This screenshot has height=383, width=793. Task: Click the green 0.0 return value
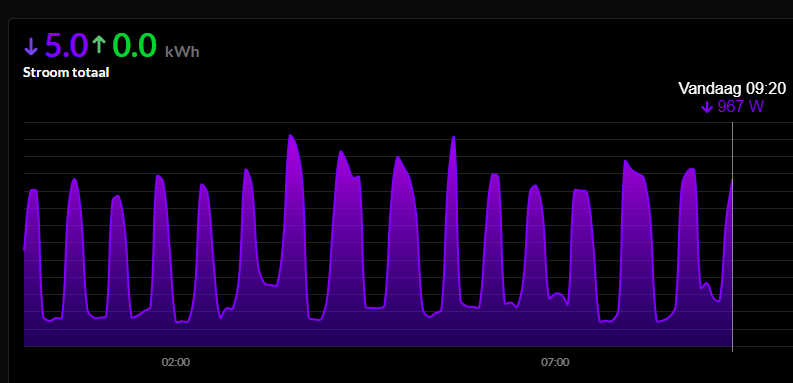click(135, 45)
